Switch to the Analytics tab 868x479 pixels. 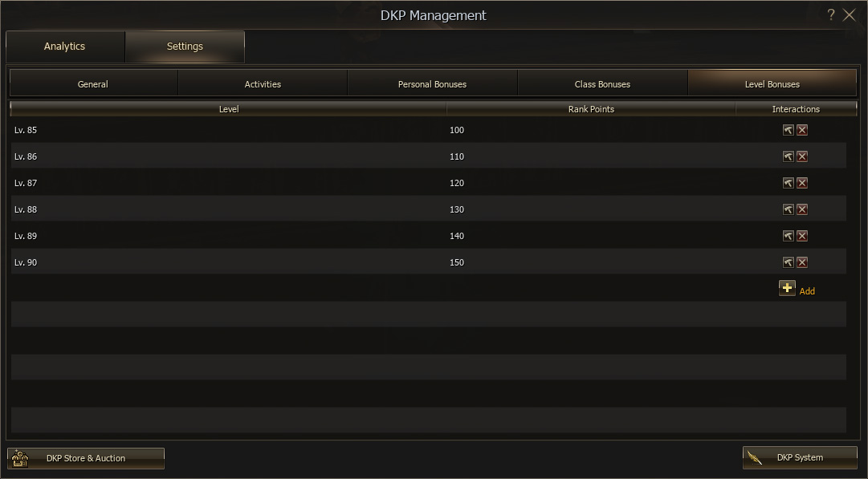[x=65, y=47]
